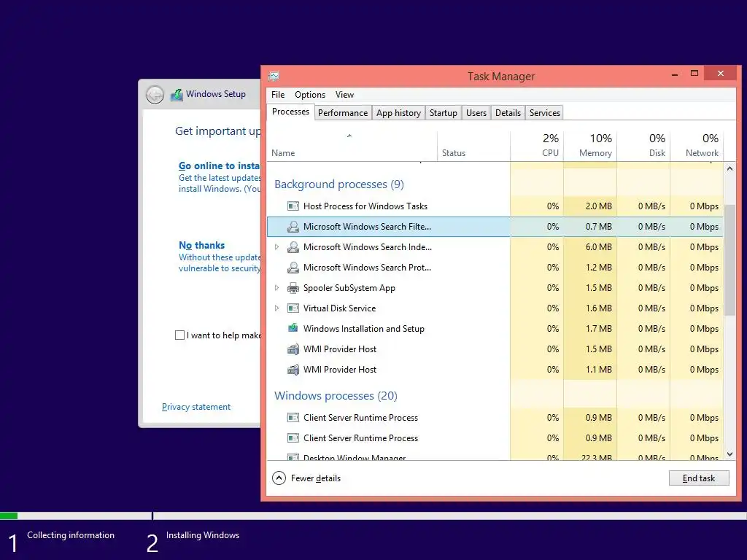Maximize the Task Manager window

click(694, 74)
